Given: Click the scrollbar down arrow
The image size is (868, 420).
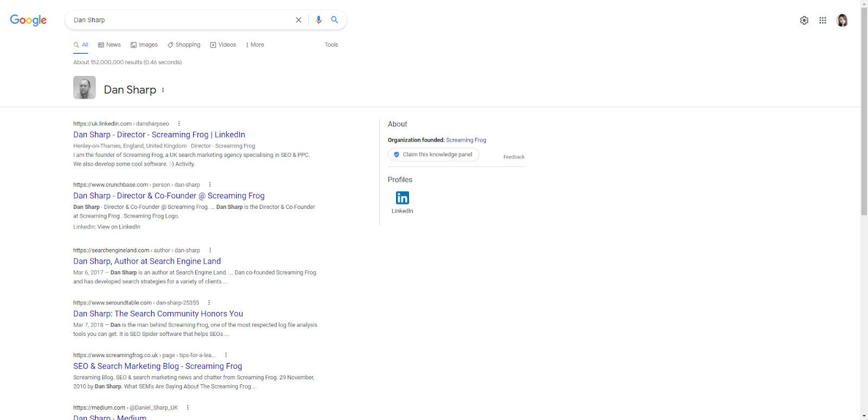Looking at the screenshot, I should coord(864,416).
